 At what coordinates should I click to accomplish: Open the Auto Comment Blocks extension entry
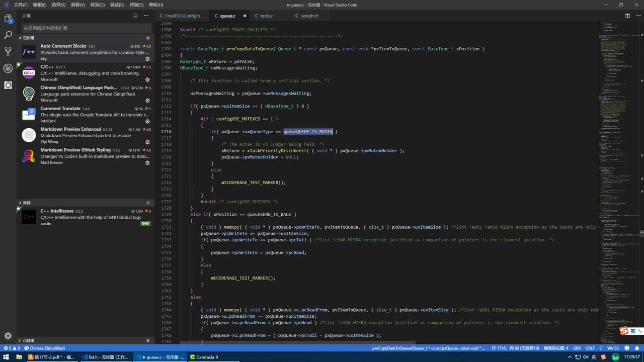pyautogui.click(x=86, y=52)
